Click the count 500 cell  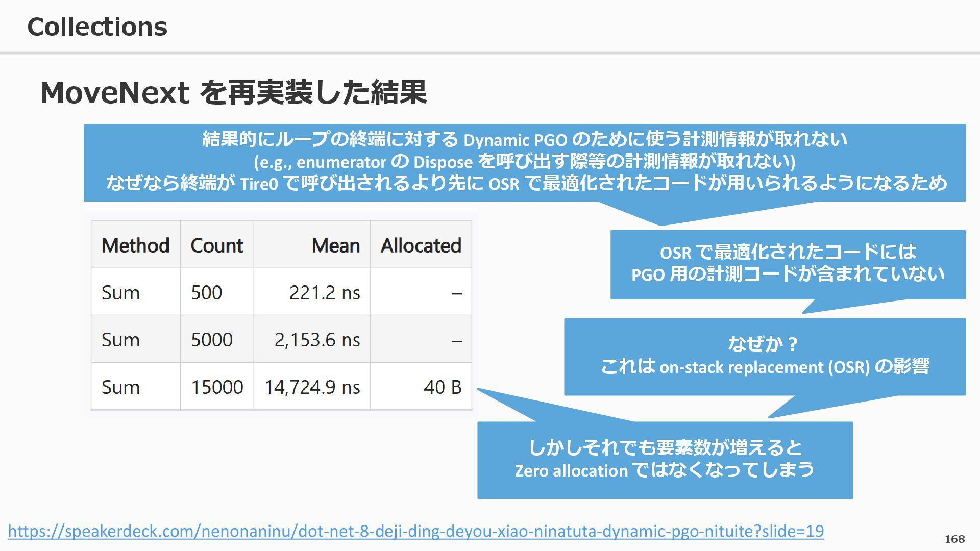207,293
